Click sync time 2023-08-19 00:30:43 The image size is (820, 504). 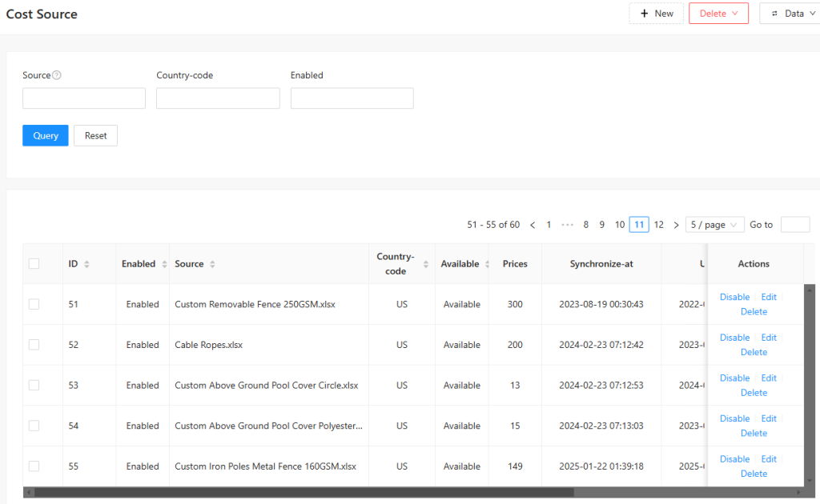[601, 305]
